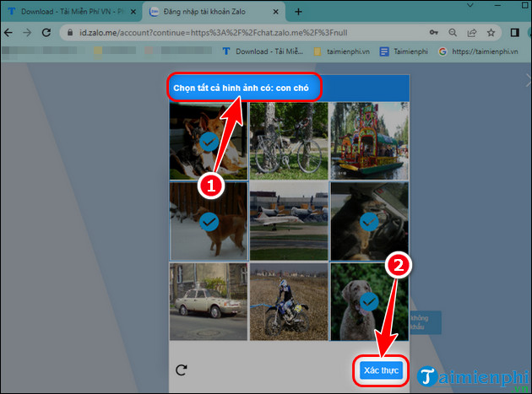
Task: Toggle the checked grey dog portrait image
Action: pyautogui.click(x=369, y=301)
